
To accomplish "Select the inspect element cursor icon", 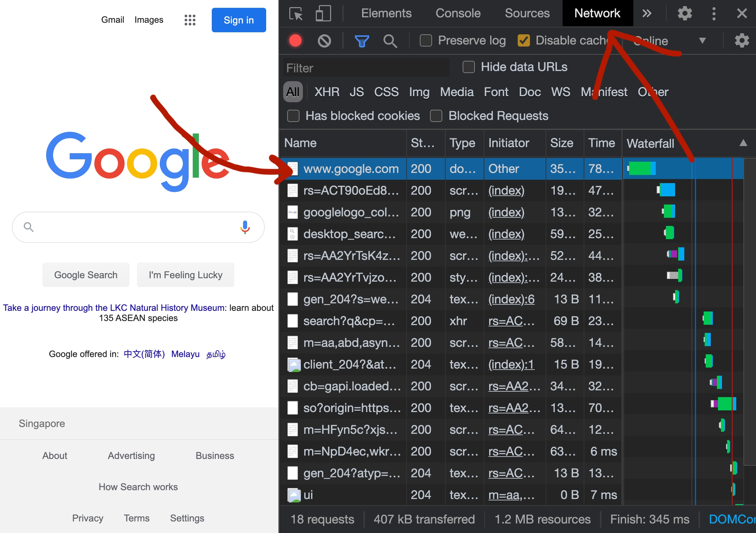I will point(296,14).
